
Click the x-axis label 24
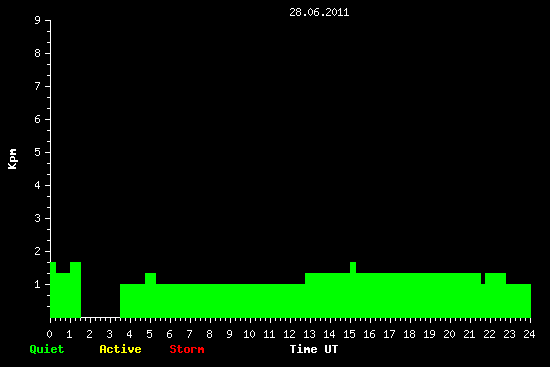[529, 334]
